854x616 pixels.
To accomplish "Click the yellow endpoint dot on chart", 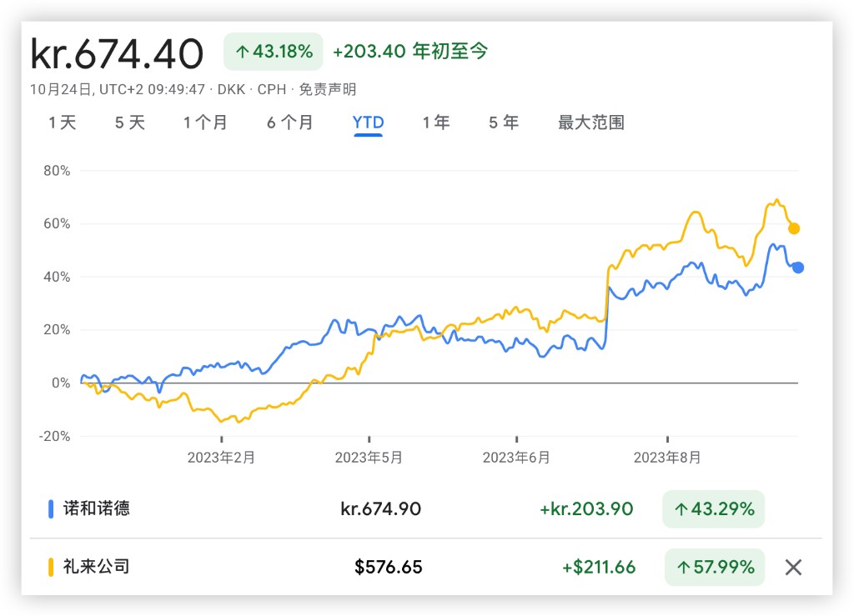I will [794, 228].
